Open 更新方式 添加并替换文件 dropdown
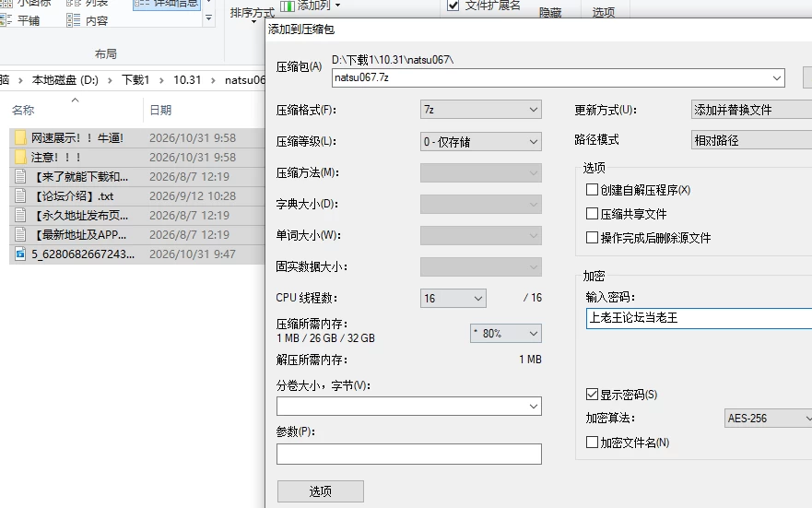The height and width of the screenshot is (508, 812). click(x=751, y=110)
